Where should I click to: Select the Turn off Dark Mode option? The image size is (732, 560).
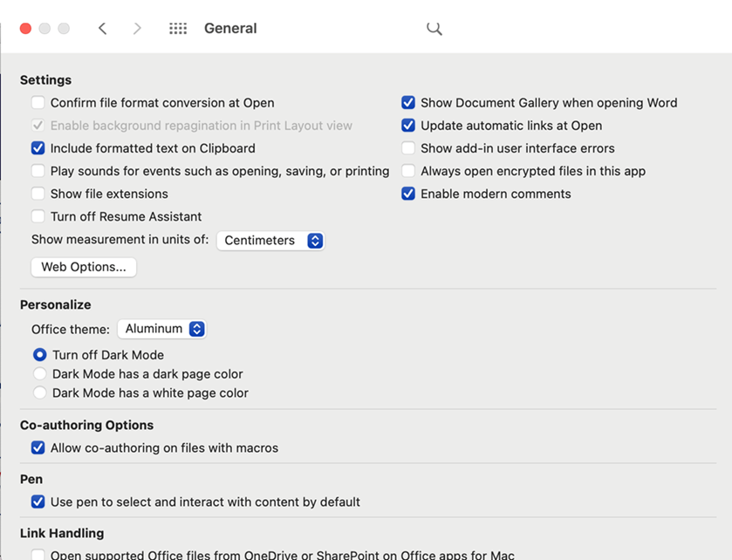[40, 355]
